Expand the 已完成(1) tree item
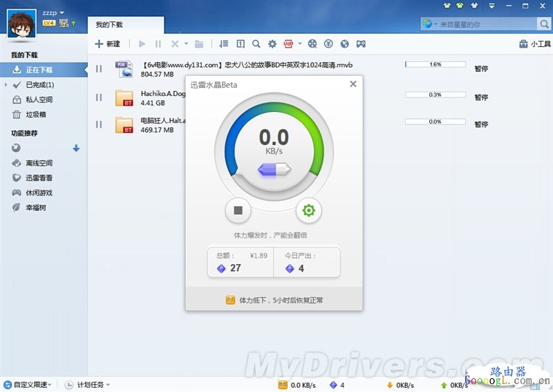The width and height of the screenshot is (553, 392). pyautogui.click(x=6, y=85)
